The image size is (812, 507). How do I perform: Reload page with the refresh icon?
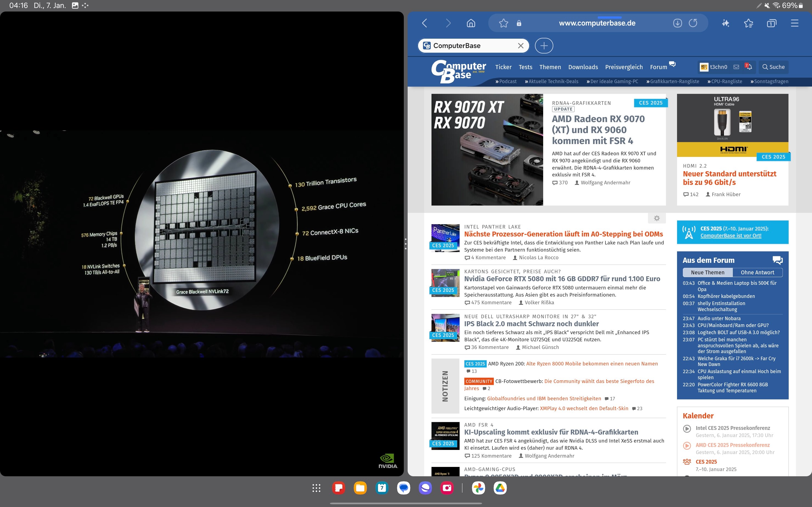(693, 23)
